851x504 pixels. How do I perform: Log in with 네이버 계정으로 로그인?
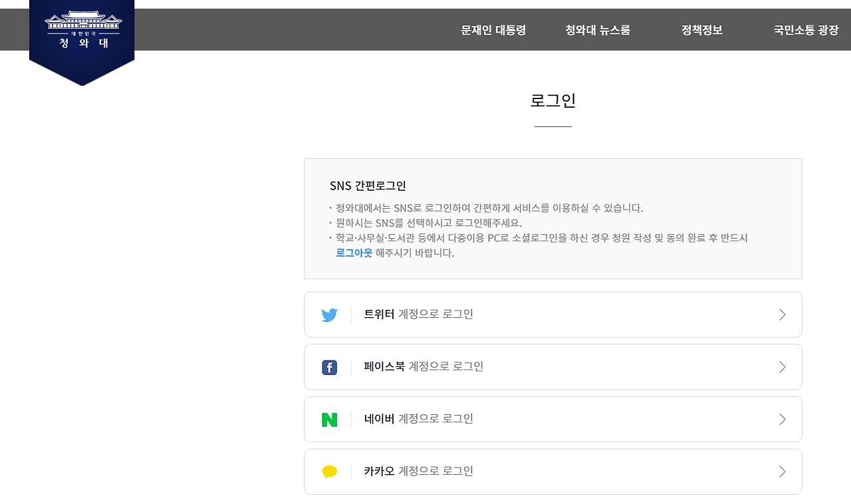553,420
